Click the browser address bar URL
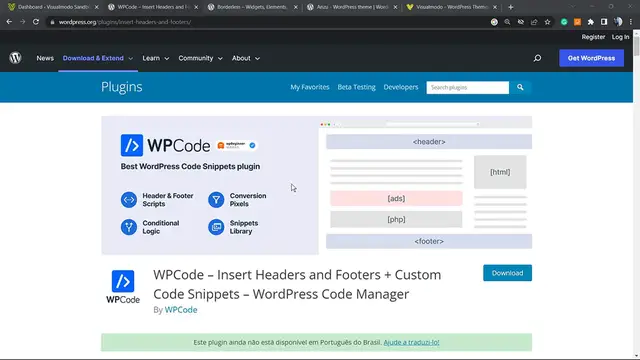Screen dimensions: 640x360 coord(124,22)
